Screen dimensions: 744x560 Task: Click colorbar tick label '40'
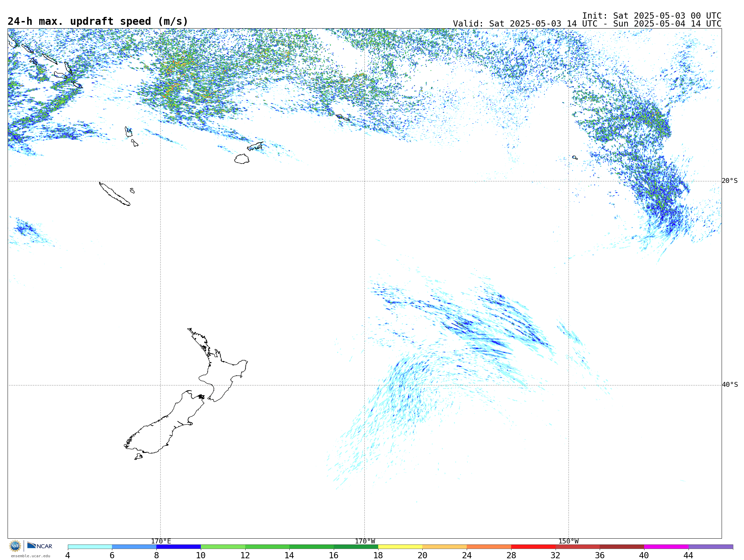click(644, 555)
